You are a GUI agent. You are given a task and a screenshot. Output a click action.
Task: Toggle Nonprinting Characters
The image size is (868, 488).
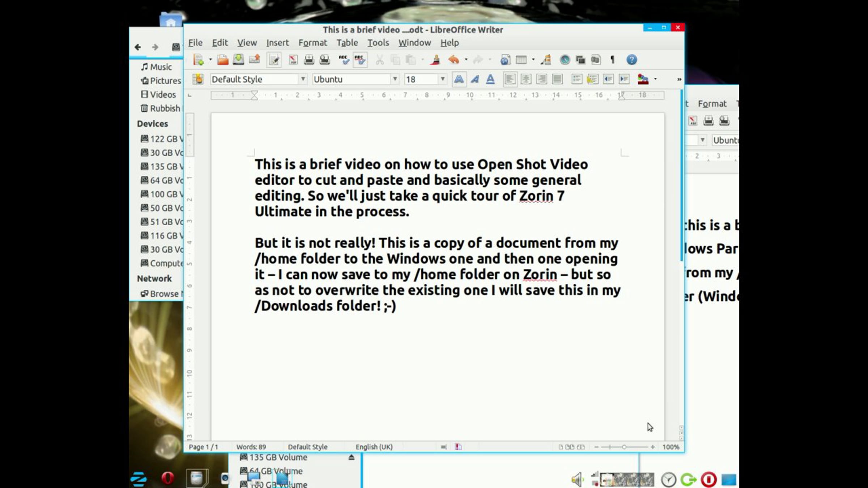click(x=612, y=60)
